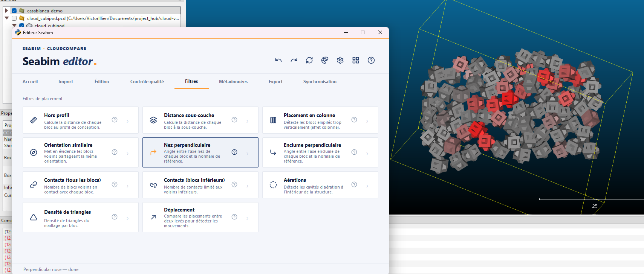Click the Hors profil filter title
Image resolution: width=644 pixels, height=274 pixels.
(57, 115)
